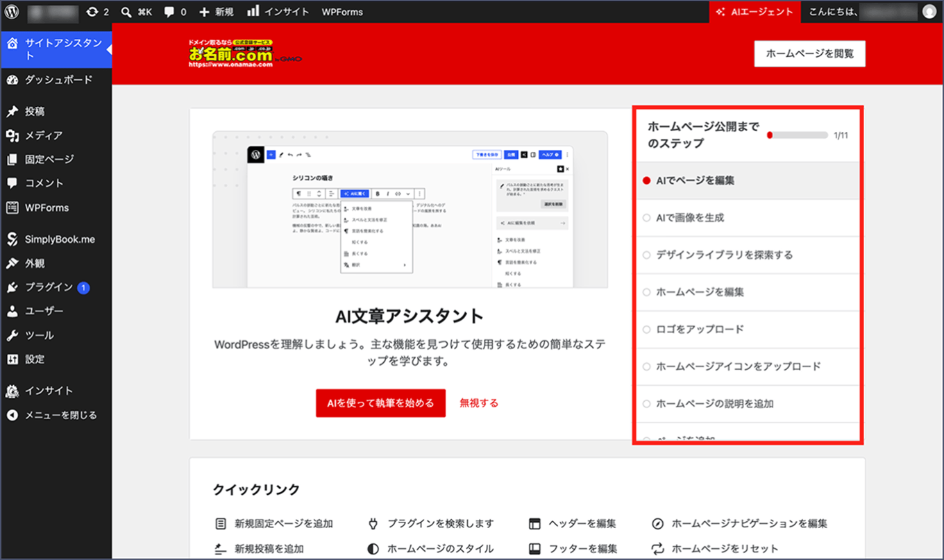Screen dimensions: 944x560
Task: Open WPForms in the admin bar
Action: pyautogui.click(x=342, y=12)
